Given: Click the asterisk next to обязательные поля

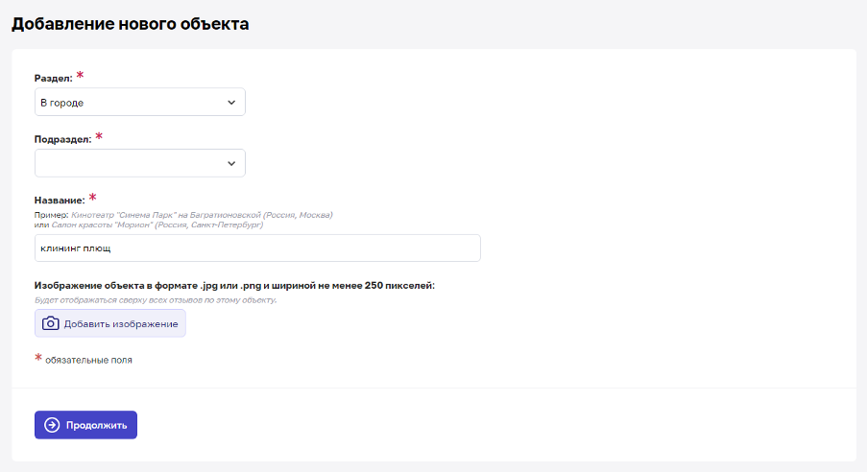Looking at the screenshot, I should pos(39,359).
